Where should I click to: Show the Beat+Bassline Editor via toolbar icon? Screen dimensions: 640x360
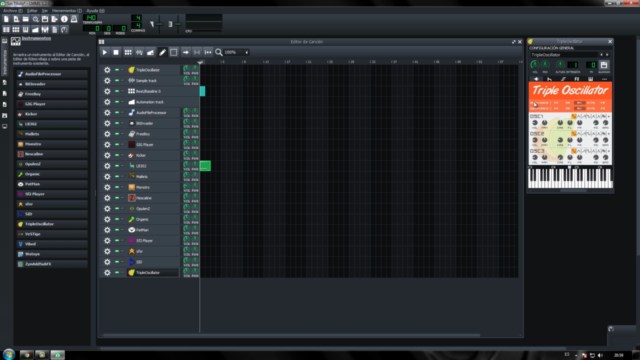[x=16, y=29]
